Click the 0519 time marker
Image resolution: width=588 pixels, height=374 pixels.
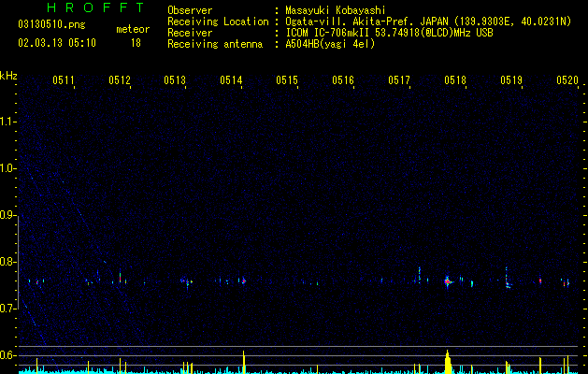(511, 80)
